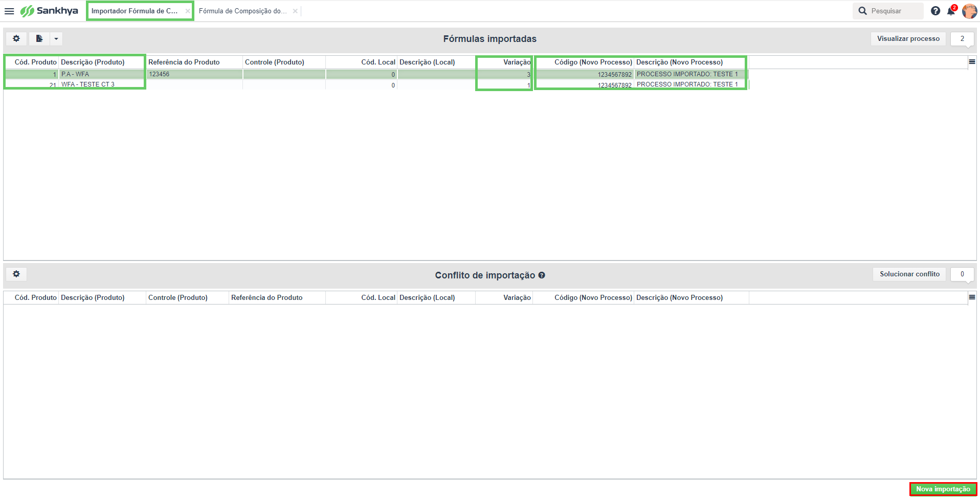Click the count badge showing 2
This screenshot has height=499, width=980.
pos(962,38)
